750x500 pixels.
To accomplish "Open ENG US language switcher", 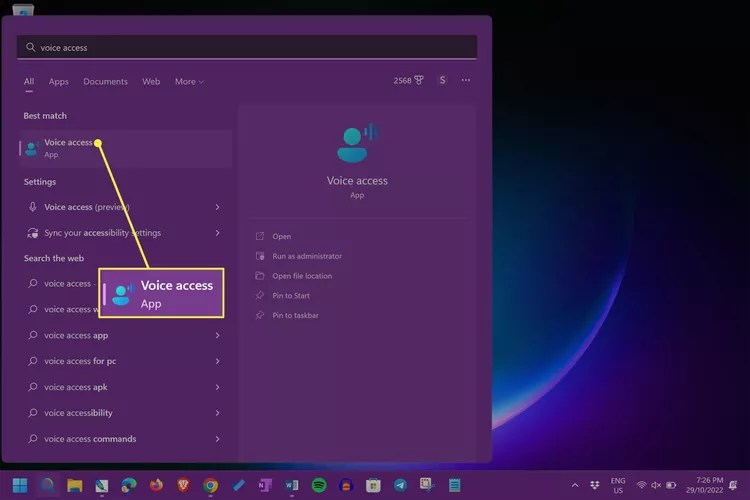I will tap(618, 485).
